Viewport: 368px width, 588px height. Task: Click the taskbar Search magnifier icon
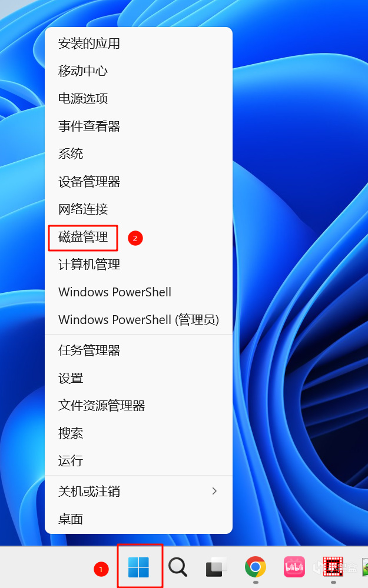pyautogui.click(x=178, y=567)
